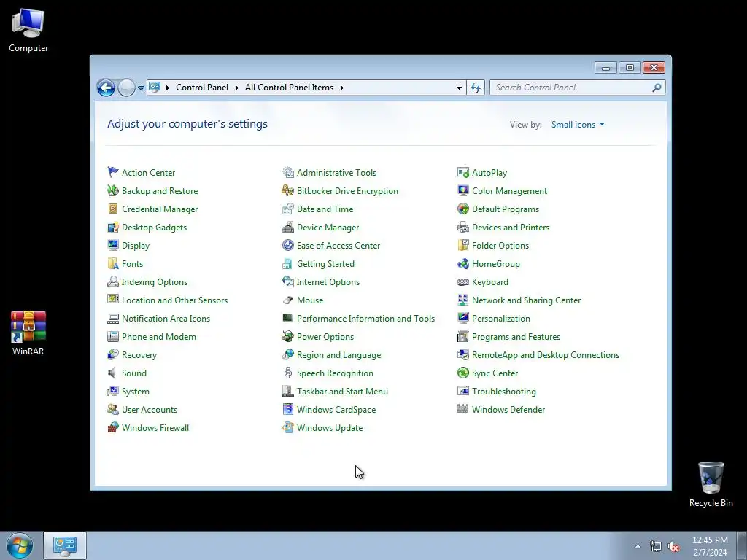747x560 pixels.
Task: Open the Region and Language link
Action: pos(338,355)
